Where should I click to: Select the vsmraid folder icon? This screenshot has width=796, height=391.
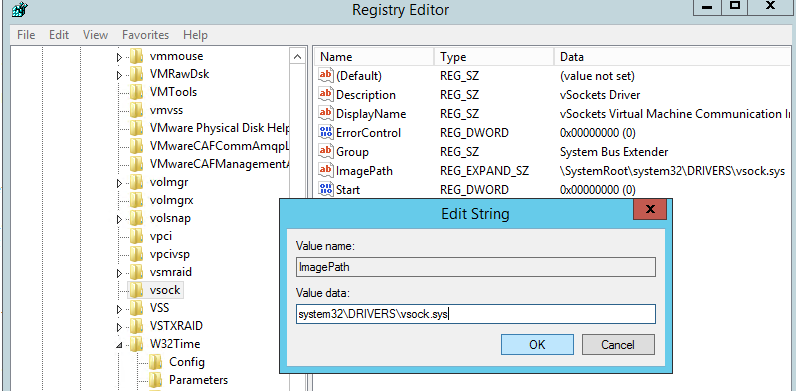pos(136,272)
